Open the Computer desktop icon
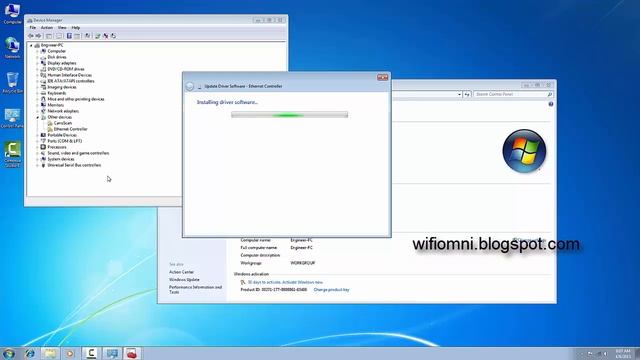The height and width of the screenshot is (360, 640). pos(12,13)
